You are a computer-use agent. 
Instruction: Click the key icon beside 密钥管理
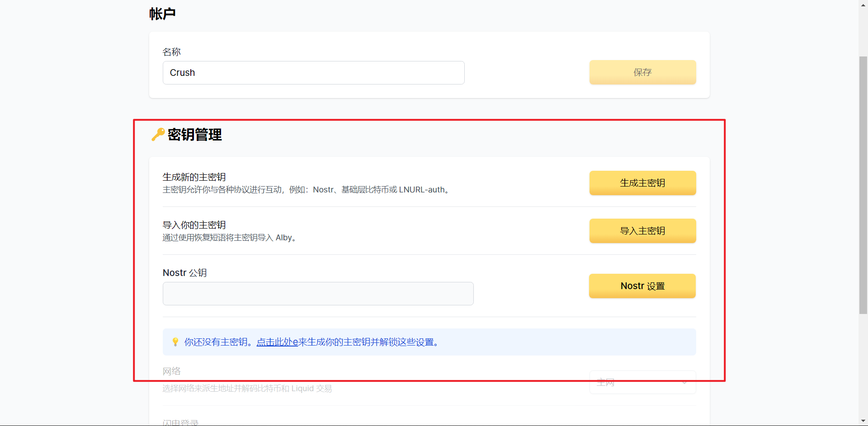point(158,135)
